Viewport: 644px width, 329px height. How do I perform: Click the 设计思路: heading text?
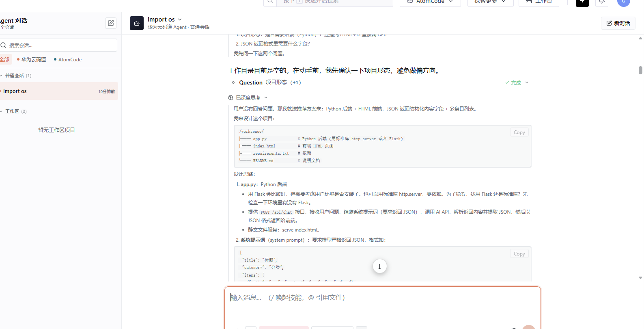(x=244, y=174)
